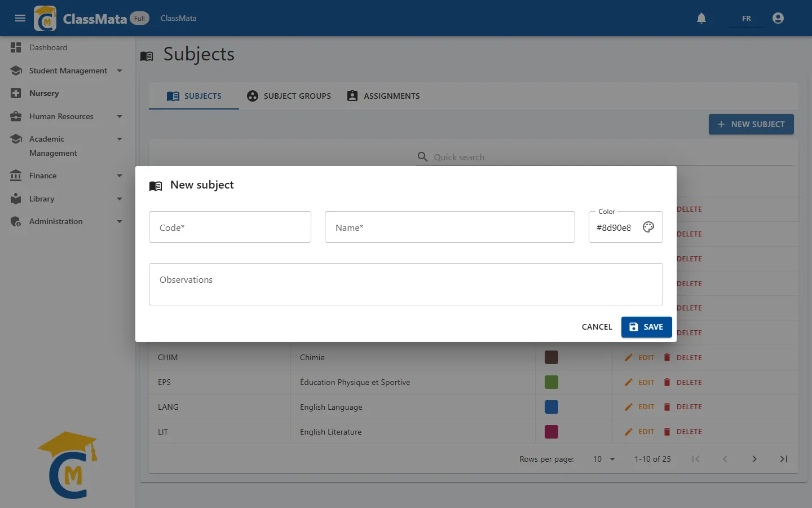Click the Code input field
The height and width of the screenshot is (508, 812).
click(x=230, y=227)
